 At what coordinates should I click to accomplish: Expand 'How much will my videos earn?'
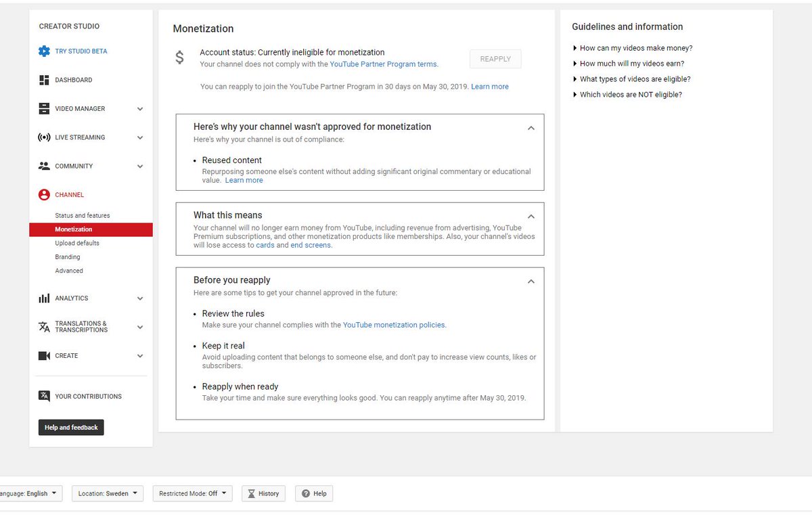point(628,64)
